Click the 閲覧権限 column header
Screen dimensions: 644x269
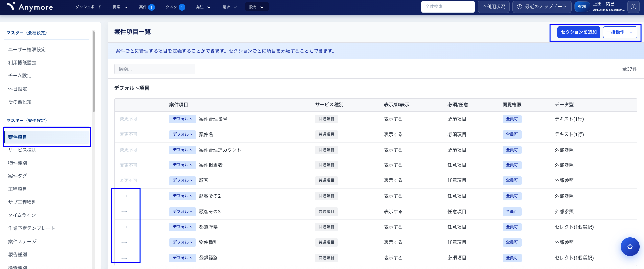[x=512, y=105]
